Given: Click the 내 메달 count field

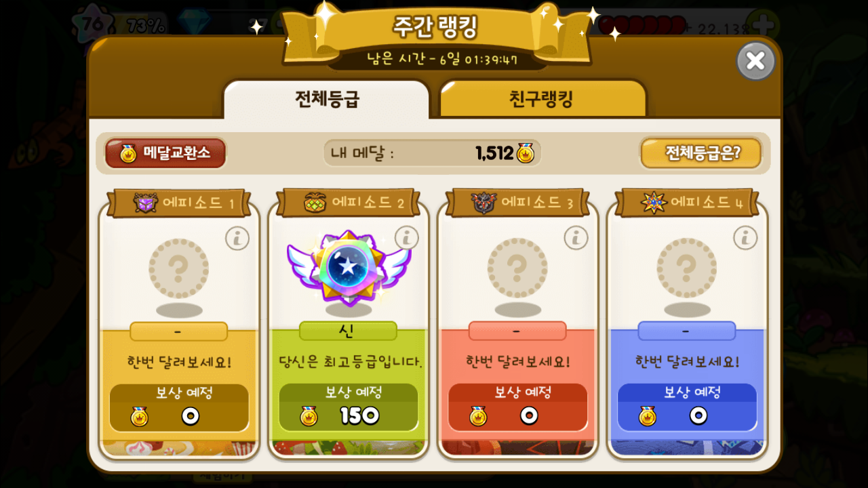Looking at the screenshot, I should point(433,153).
